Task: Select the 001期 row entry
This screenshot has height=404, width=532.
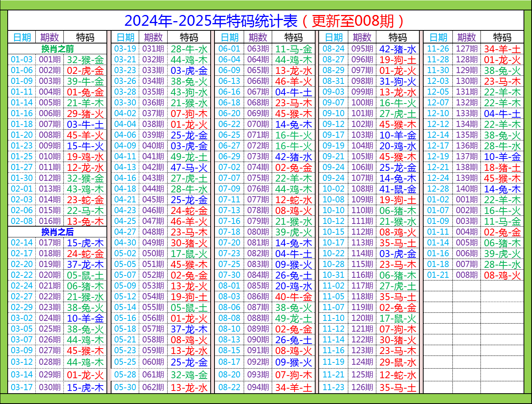Action: click(49, 60)
